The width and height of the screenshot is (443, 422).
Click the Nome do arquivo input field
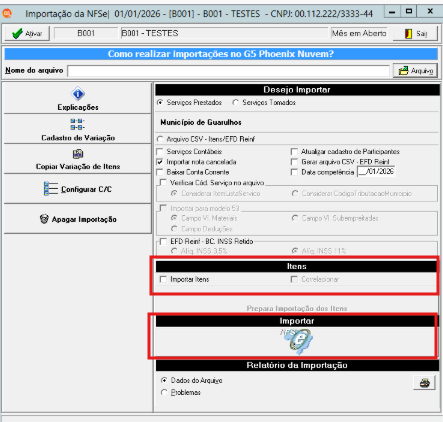[228, 71]
